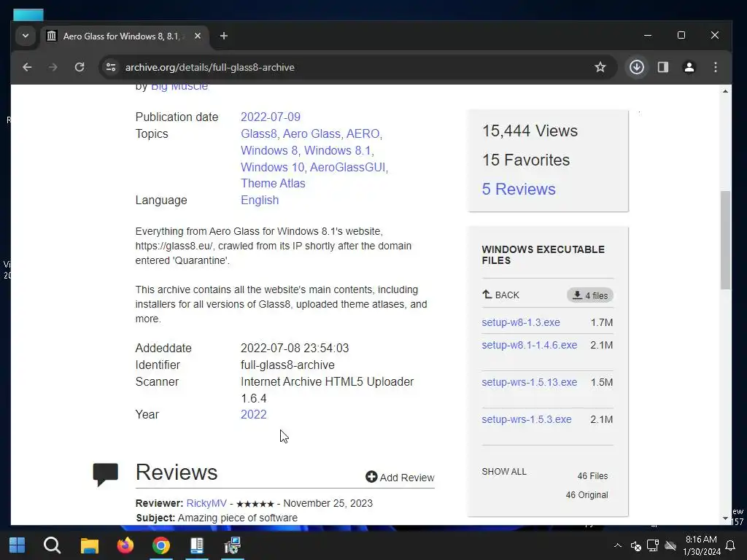Download setup-w8-1.3.exe
Viewport: 747px width, 560px height.
pos(521,322)
